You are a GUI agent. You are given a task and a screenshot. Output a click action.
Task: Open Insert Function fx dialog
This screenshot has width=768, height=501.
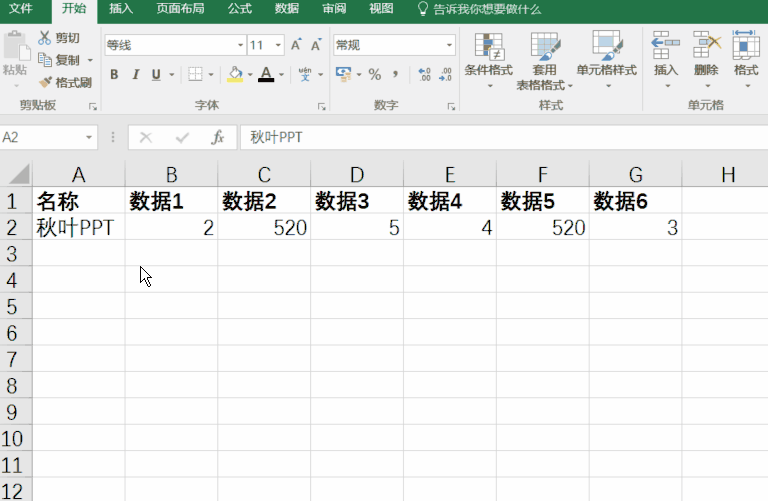(x=218, y=138)
